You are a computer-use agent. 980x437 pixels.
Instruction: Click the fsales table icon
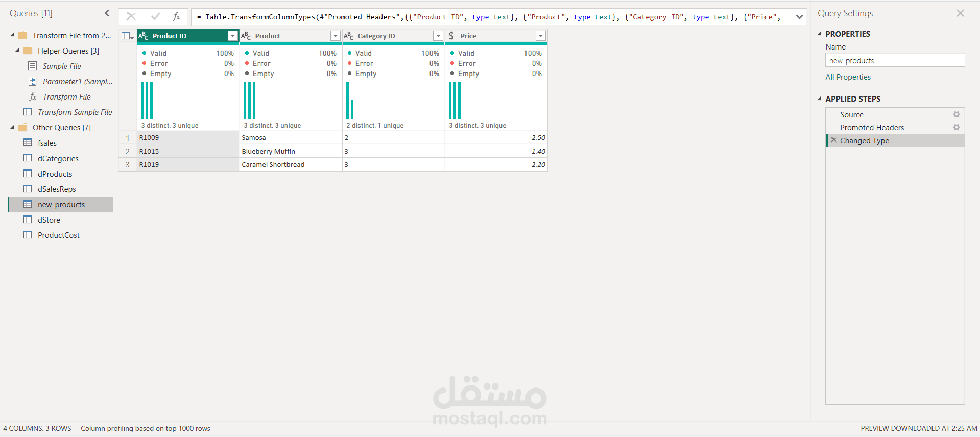point(28,143)
